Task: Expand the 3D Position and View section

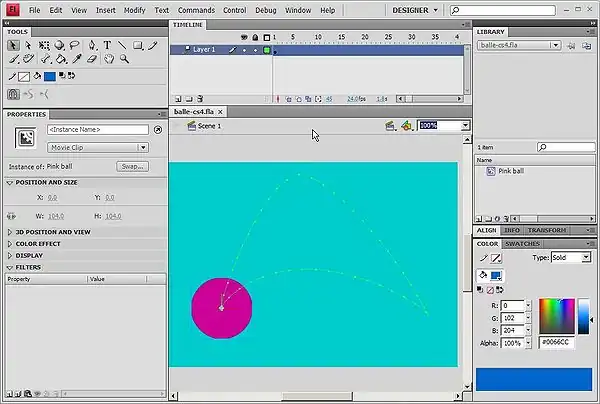Action: coord(52,232)
